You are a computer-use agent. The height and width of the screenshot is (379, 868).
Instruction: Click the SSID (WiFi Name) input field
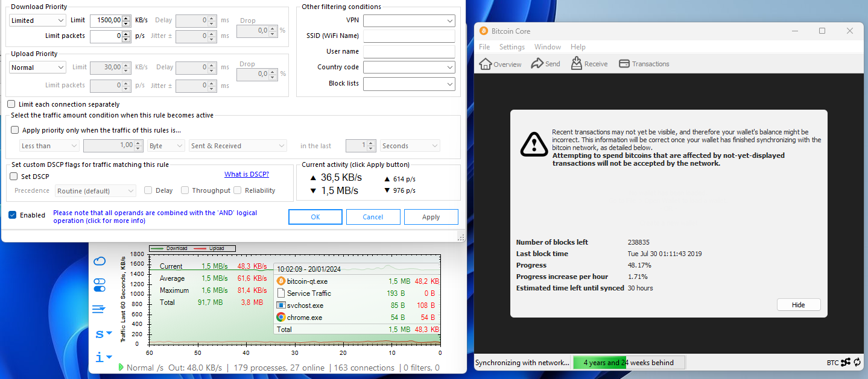409,36
